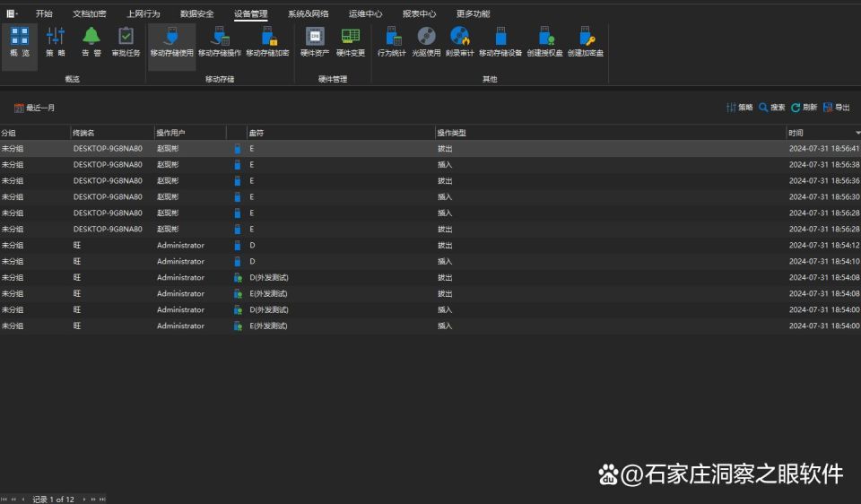Open the 审批任务 clipboard icon
The width and height of the screenshot is (861, 504).
pyautogui.click(x=126, y=42)
